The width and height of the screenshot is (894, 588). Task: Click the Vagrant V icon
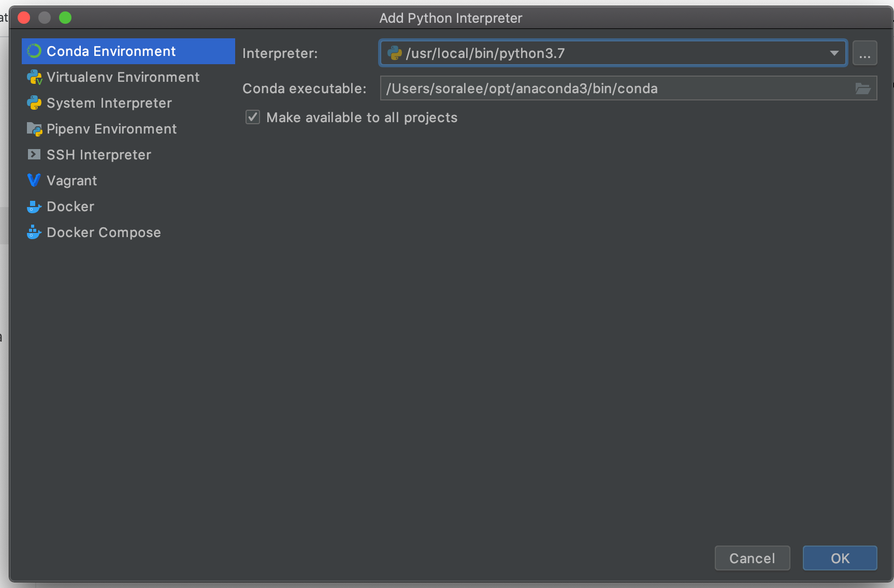click(x=34, y=180)
